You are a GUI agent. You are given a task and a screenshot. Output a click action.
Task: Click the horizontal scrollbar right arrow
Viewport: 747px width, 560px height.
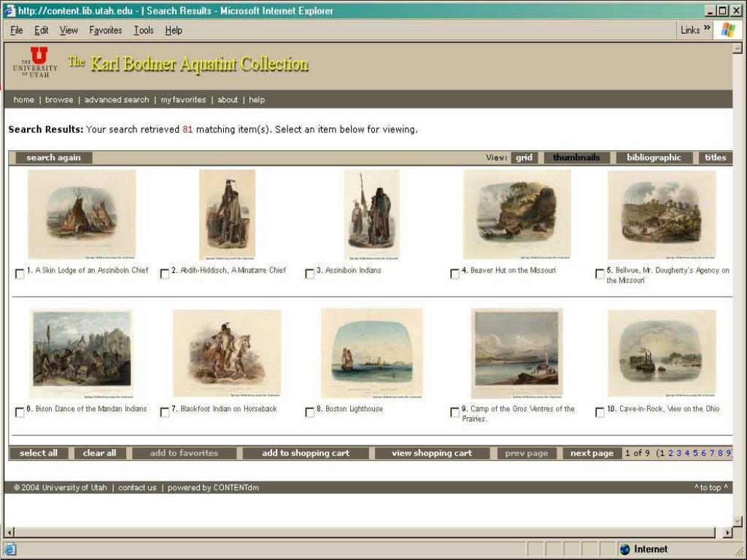[727, 532]
